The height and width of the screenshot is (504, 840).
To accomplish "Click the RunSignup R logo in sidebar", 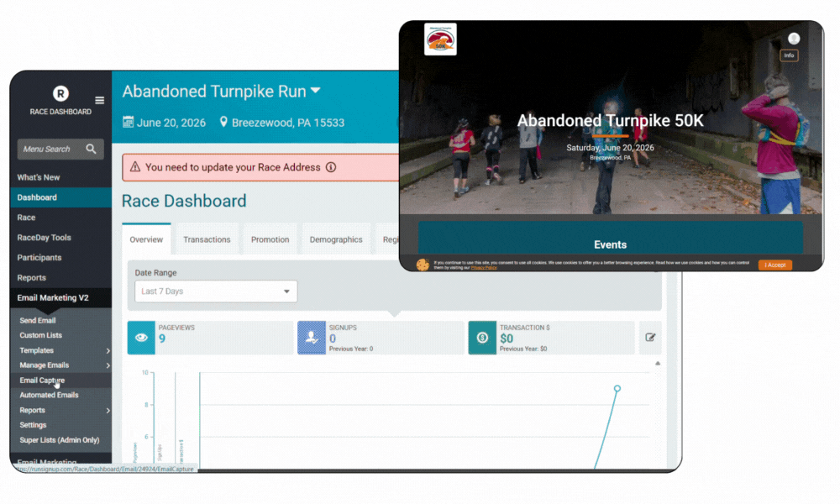I will click(x=60, y=94).
